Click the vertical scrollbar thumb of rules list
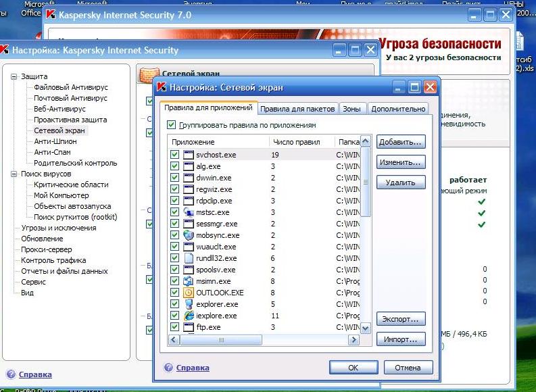 coord(366,182)
